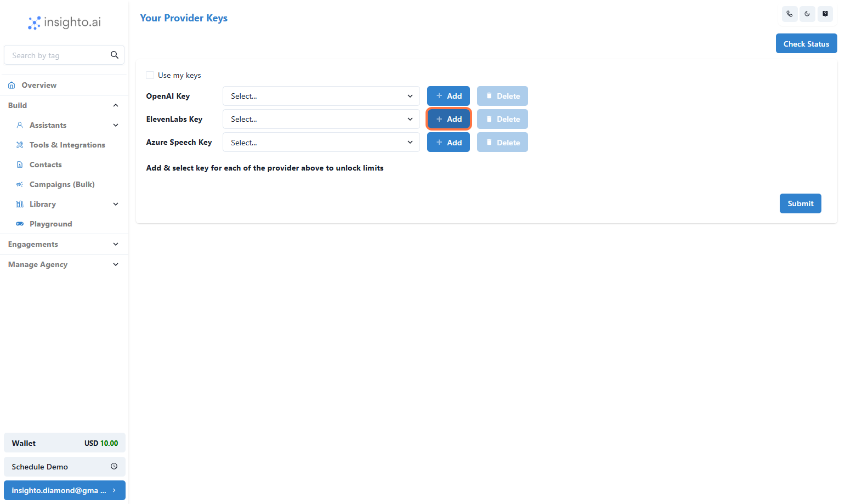The image size is (845, 504).
Task: Click the Tools & Integrations wrench icon
Action: (20, 145)
